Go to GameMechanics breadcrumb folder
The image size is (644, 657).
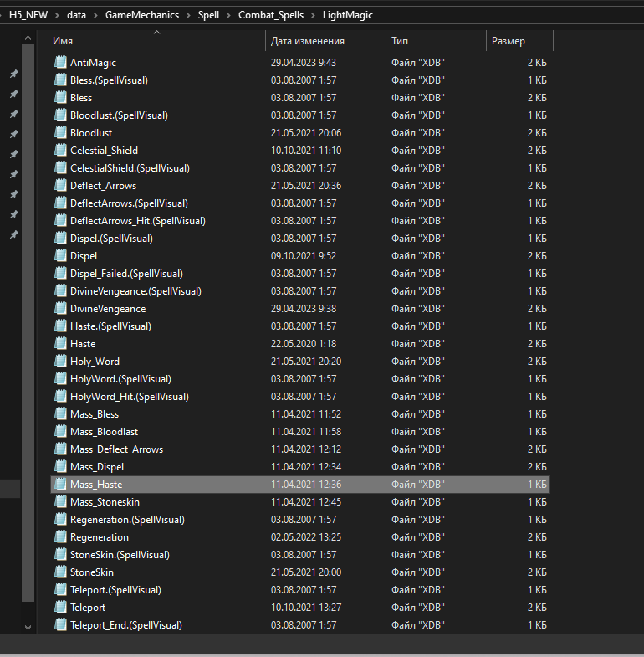coord(142,15)
